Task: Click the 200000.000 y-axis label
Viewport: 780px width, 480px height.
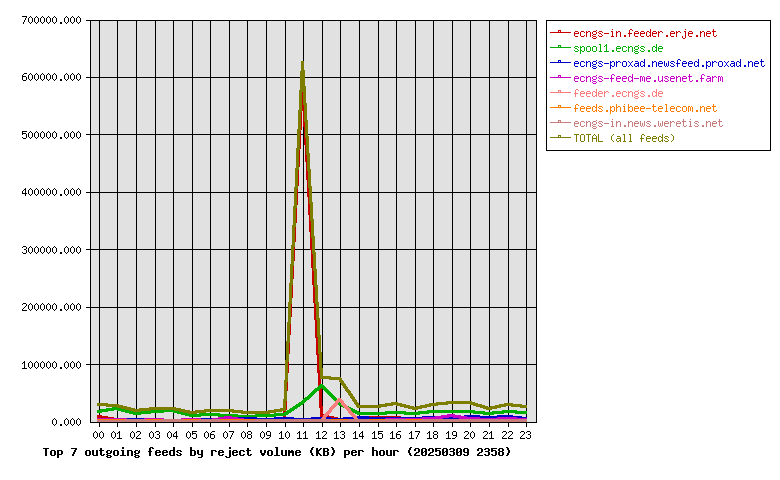Action: click(51, 307)
